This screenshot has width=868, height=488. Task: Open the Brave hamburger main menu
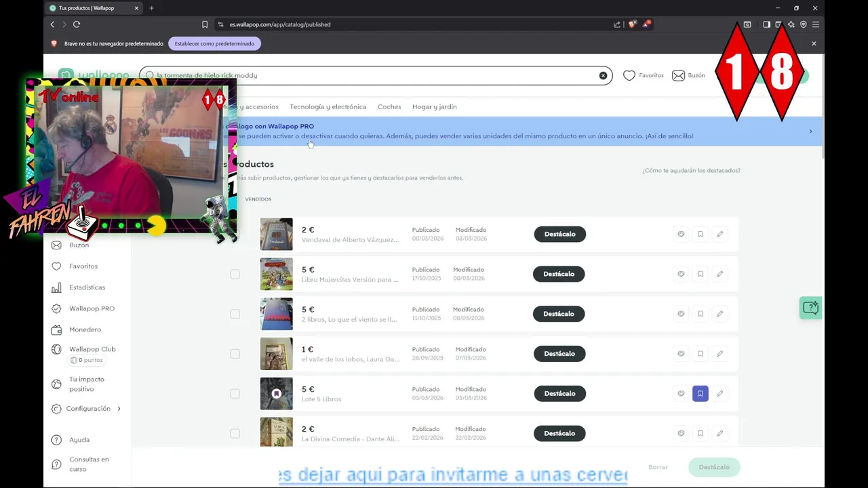pos(816,24)
